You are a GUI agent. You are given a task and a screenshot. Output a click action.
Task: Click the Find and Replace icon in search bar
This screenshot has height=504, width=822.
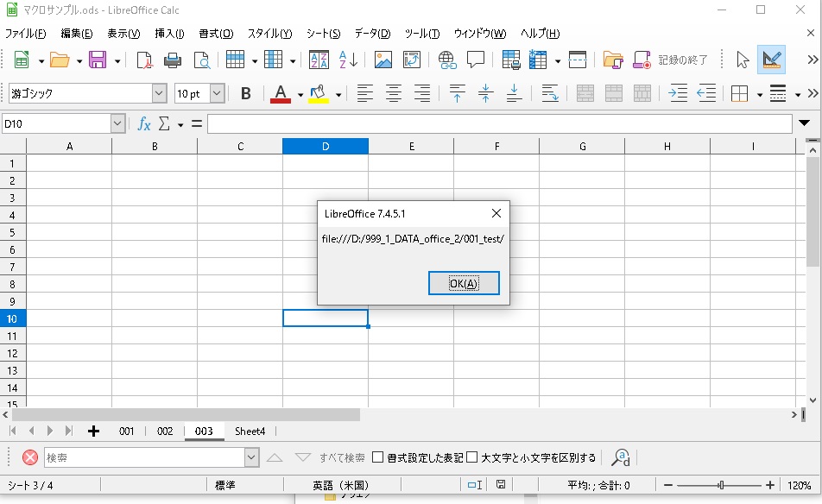click(621, 457)
